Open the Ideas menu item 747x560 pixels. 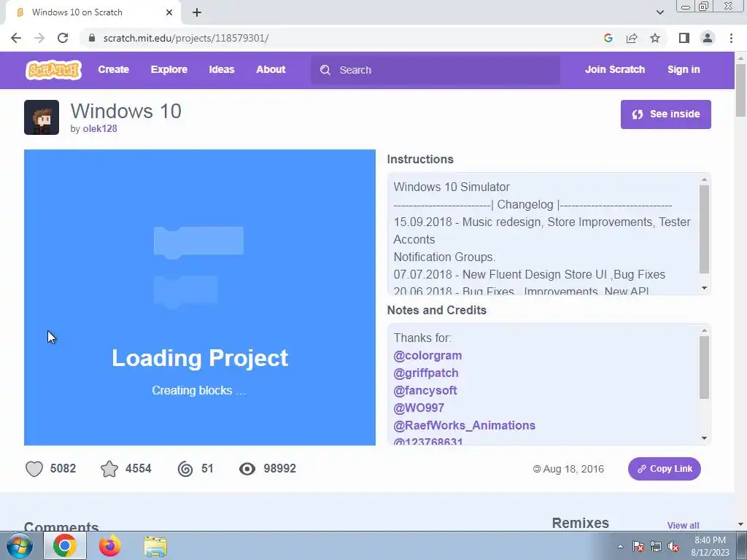[222, 69]
